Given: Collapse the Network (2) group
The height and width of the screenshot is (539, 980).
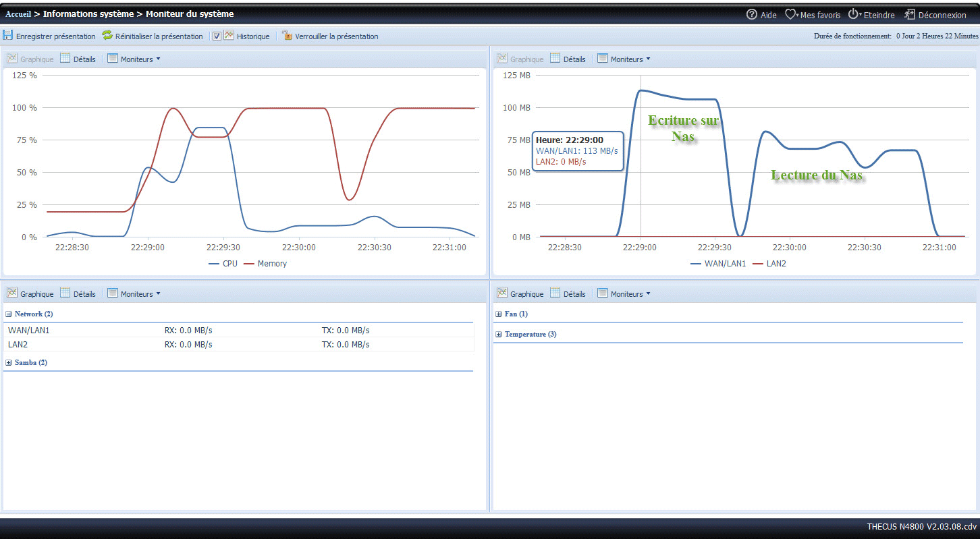Looking at the screenshot, I should (x=9, y=314).
